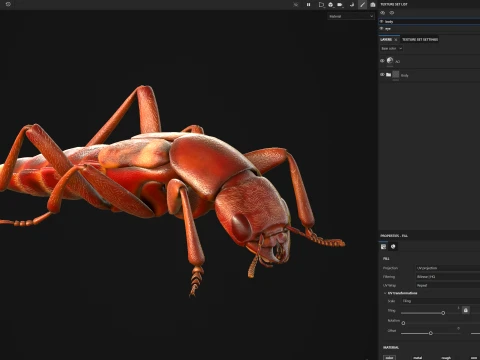Image resolution: width=480 pixels, height=360 pixels.
Task: Close the Layers tab
Action: tap(396, 40)
